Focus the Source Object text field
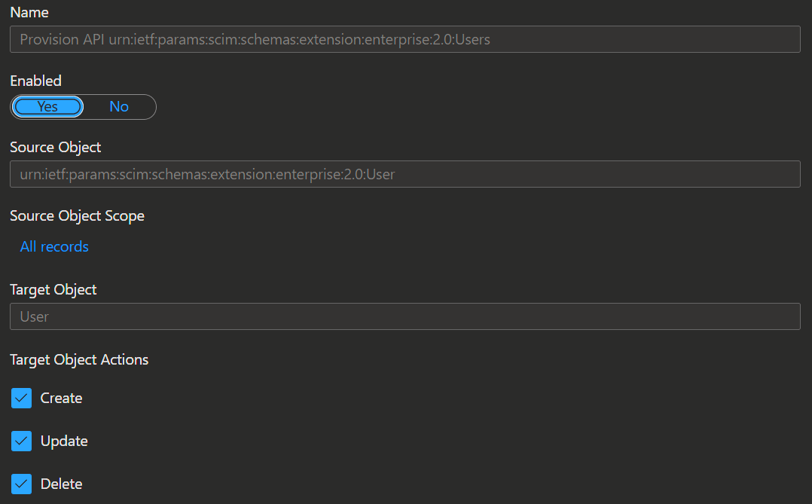 [405, 174]
